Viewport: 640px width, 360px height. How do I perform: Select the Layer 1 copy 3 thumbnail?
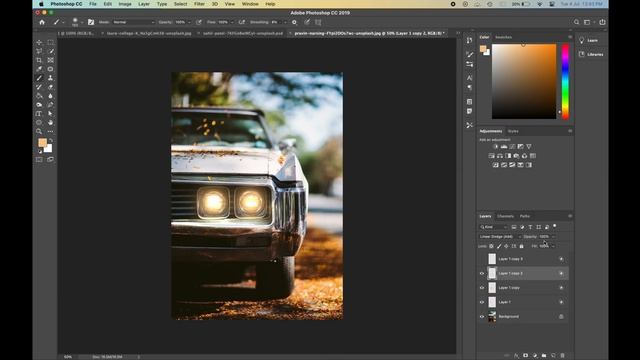[492, 259]
